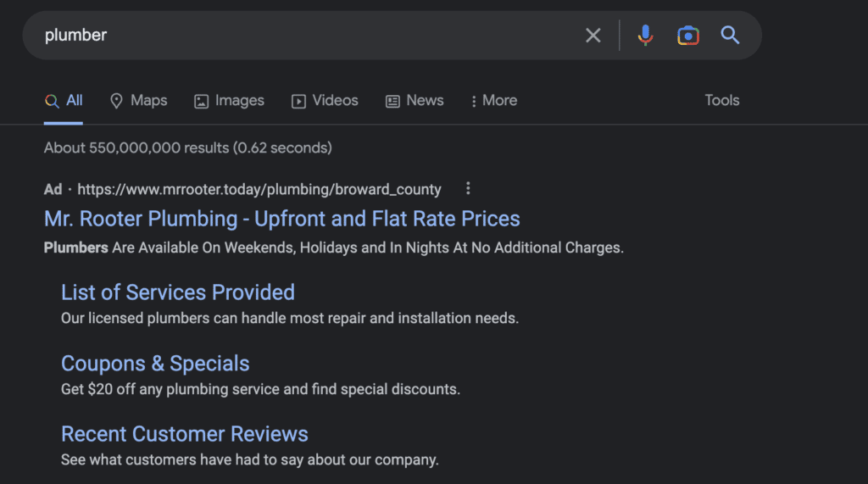Open the Tools filter button
Viewport: 868px width, 484px height.
(x=722, y=100)
